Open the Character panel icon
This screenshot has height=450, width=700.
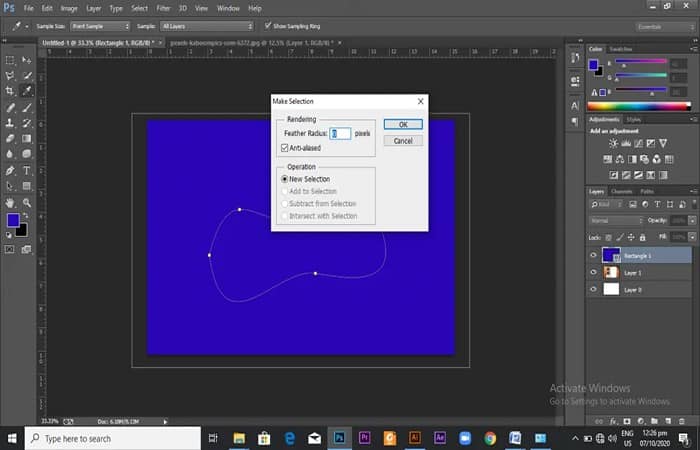[575, 106]
